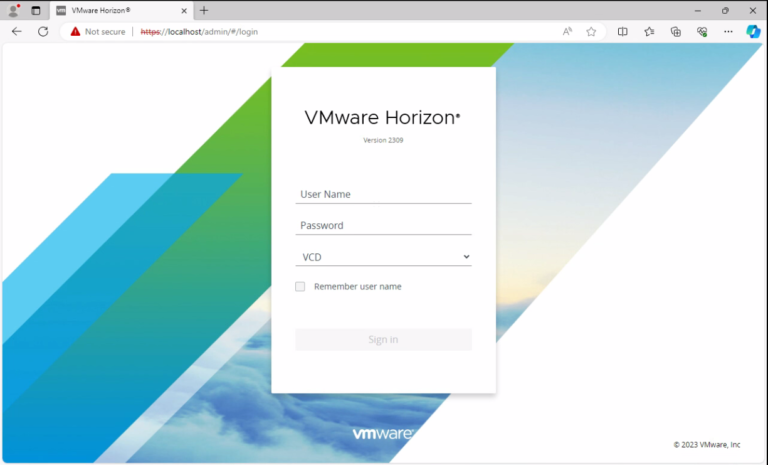Launch Copilot from the toolbar
The width and height of the screenshot is (768, 465).
(x=753, y=31)
